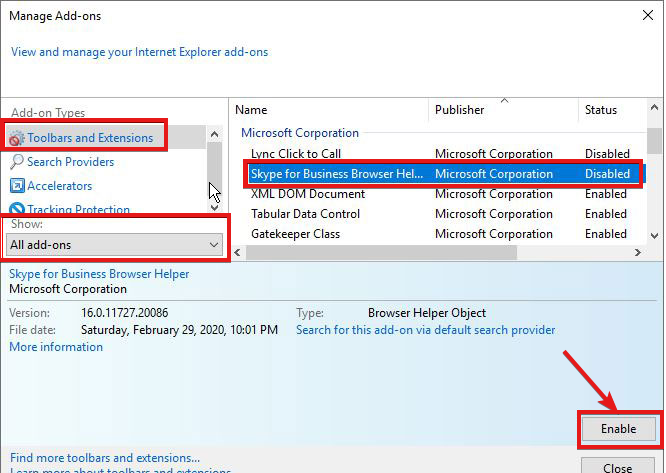
Task: Select Search Providers add-on type
Action: (x=71, y=162)
